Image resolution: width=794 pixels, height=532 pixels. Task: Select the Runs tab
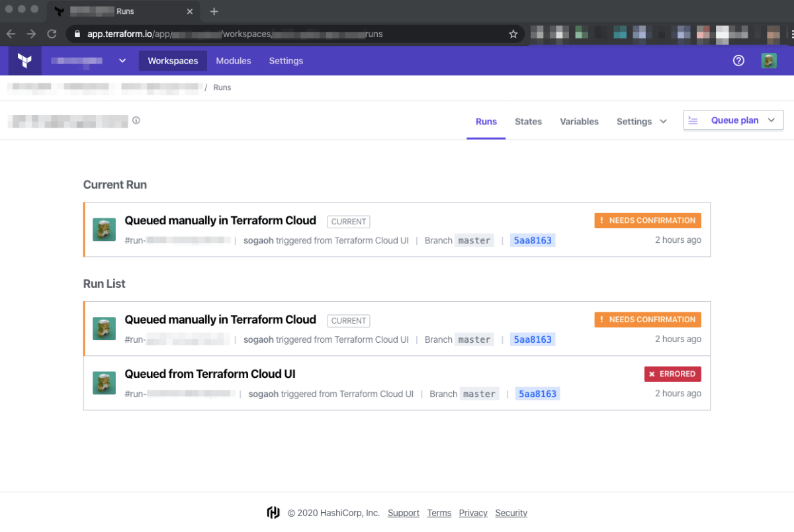[x=486, y=122]
